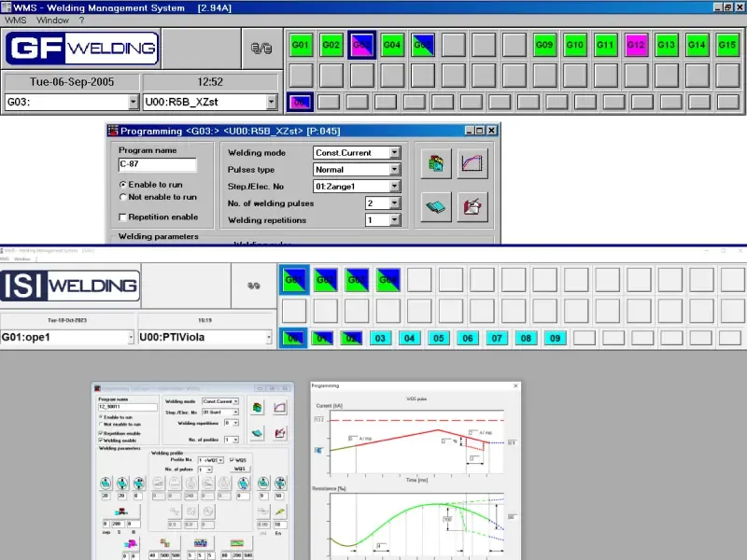Screen dimensions: 747x560
Task: Click the copy program icon in upper Programming window
Action: coord(434,163)
